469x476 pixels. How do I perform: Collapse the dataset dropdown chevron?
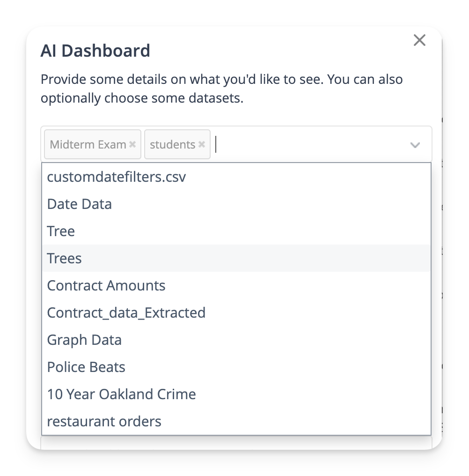click(415, 145)
